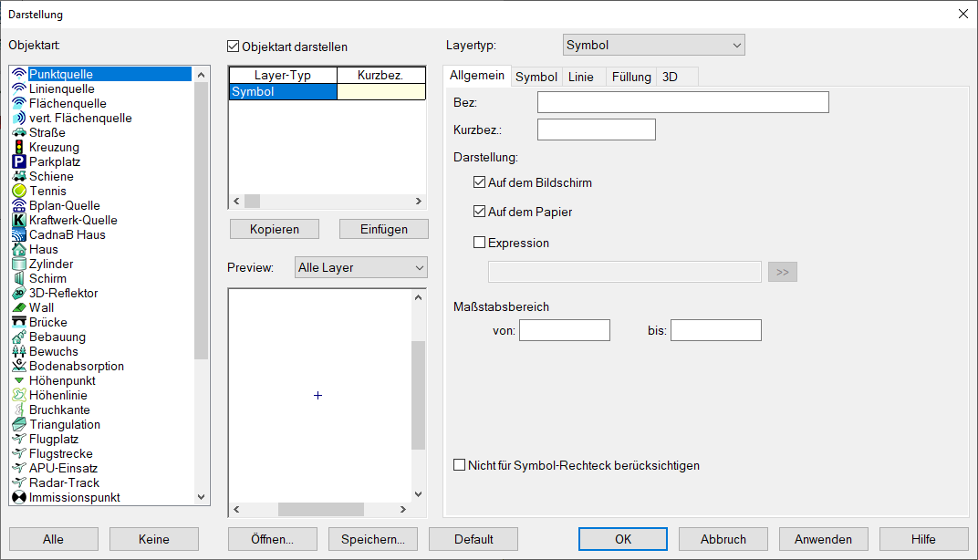The image size is (978, 560).
Task: Pick the Wall icon
Action: click(x=19, y=307)
